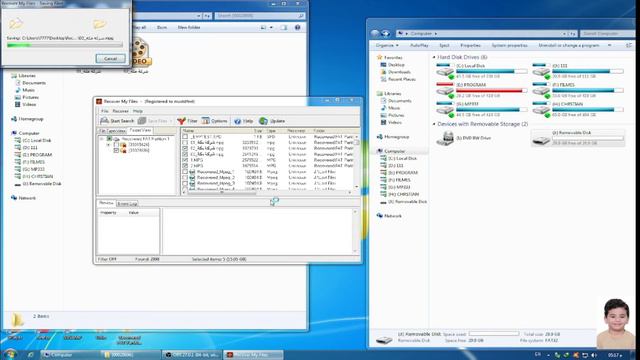Cancel the file saving dialog
640x360 pixels.
[110, 58]
